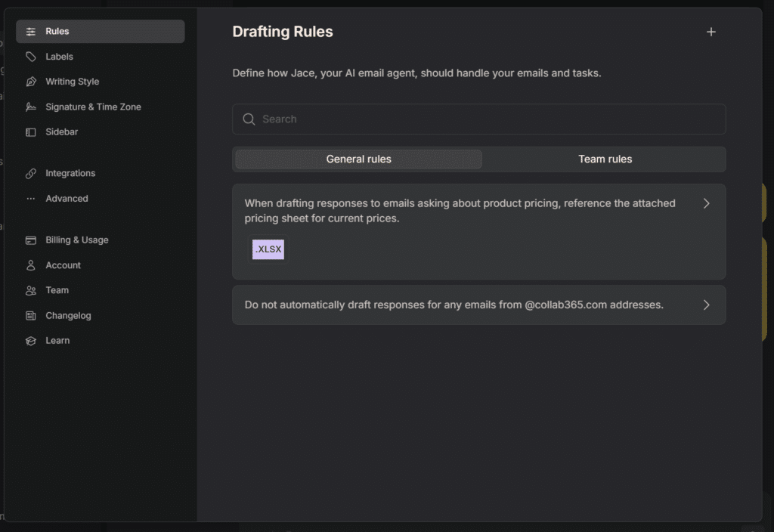Viewport: 774px width, 532px height.
Task: Open the attached .XLSX pricing sheet
Action: [x=268, y=249]
